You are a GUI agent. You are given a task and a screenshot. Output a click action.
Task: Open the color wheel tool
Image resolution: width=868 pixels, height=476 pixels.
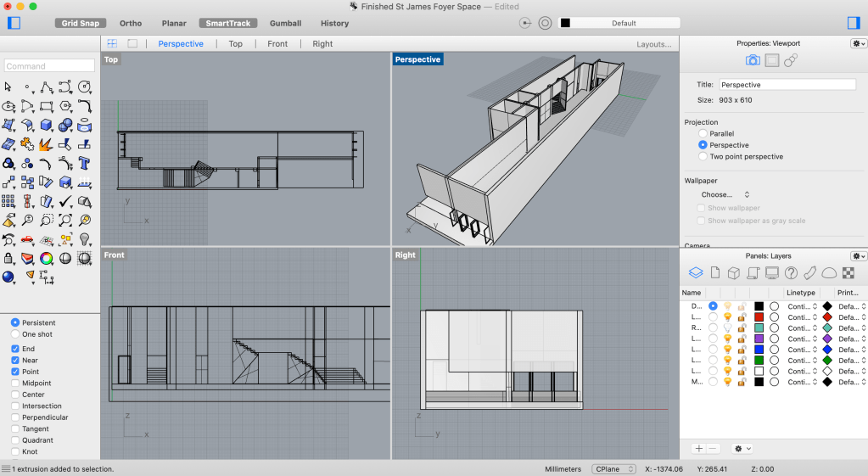pos(47,258)
